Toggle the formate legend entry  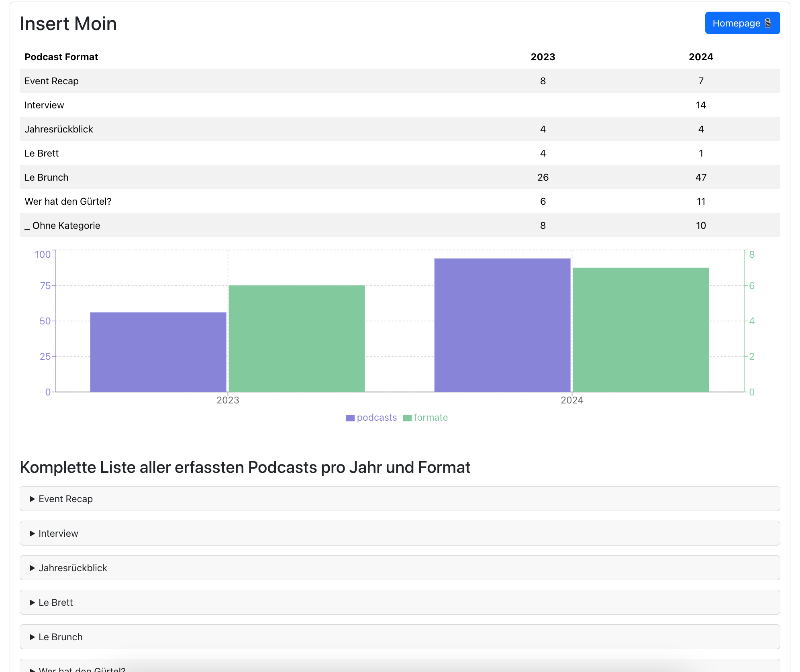tap(431, 417)
